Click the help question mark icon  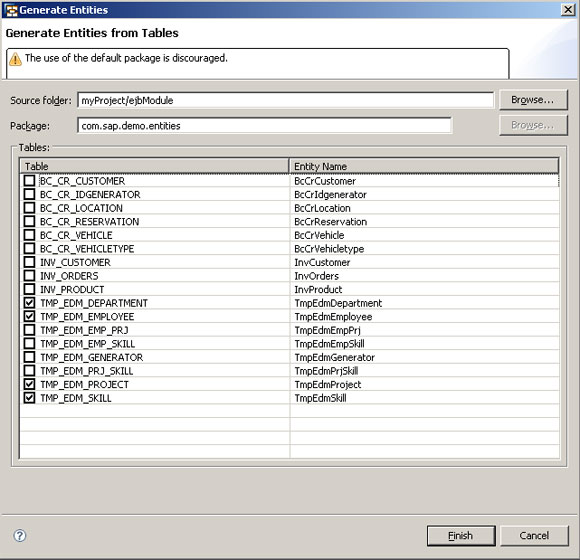20,535
